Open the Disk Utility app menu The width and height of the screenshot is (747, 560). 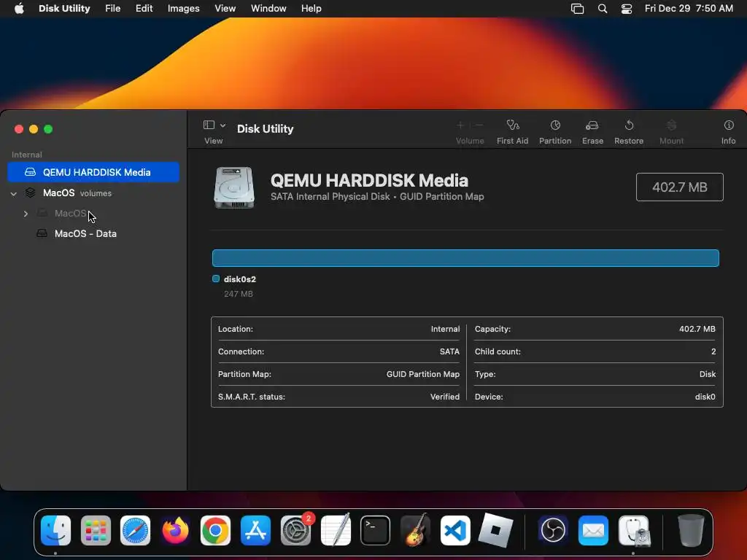[x=64, y=9]
